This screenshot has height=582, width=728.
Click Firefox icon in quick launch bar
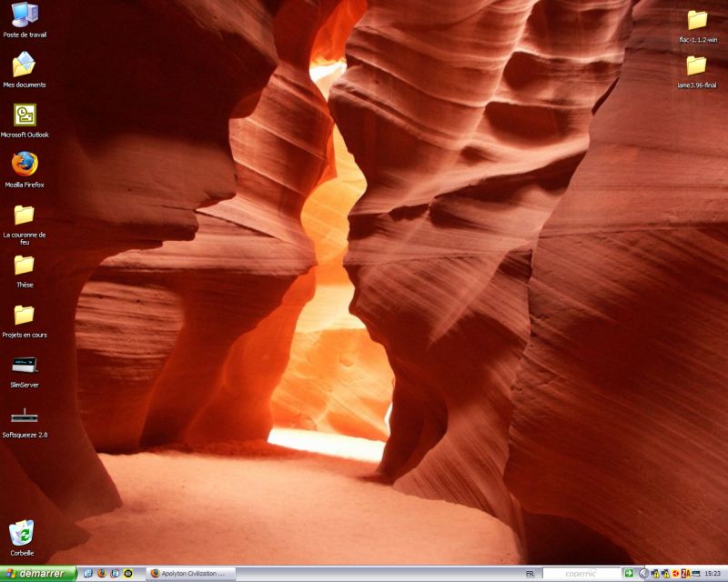[x=101, y=574]
